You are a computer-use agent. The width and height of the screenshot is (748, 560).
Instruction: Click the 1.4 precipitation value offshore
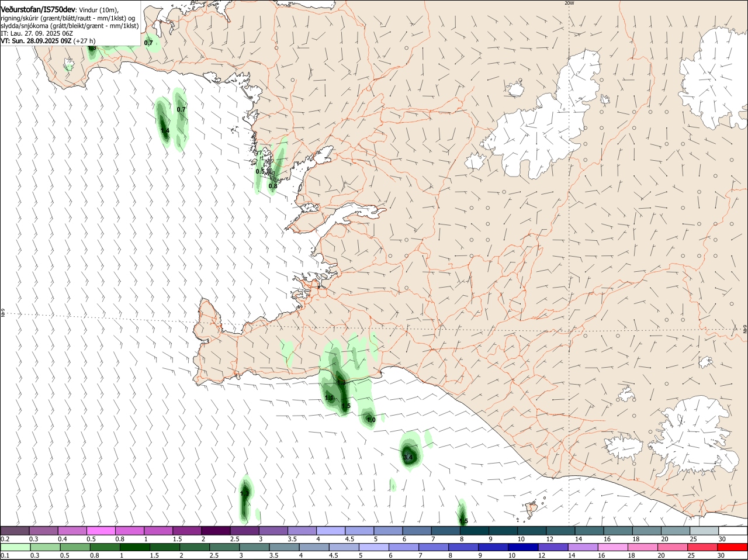coord(165,130)
